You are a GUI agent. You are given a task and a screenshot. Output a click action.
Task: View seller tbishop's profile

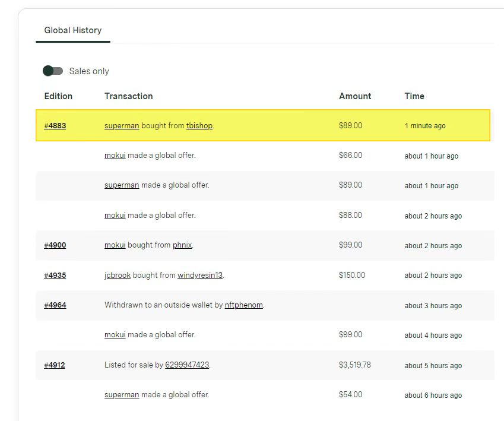(x=199, y=126)
